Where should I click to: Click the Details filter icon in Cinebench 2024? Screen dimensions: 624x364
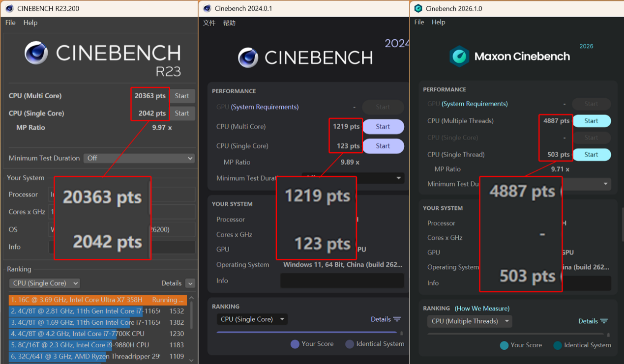point(397,319)
